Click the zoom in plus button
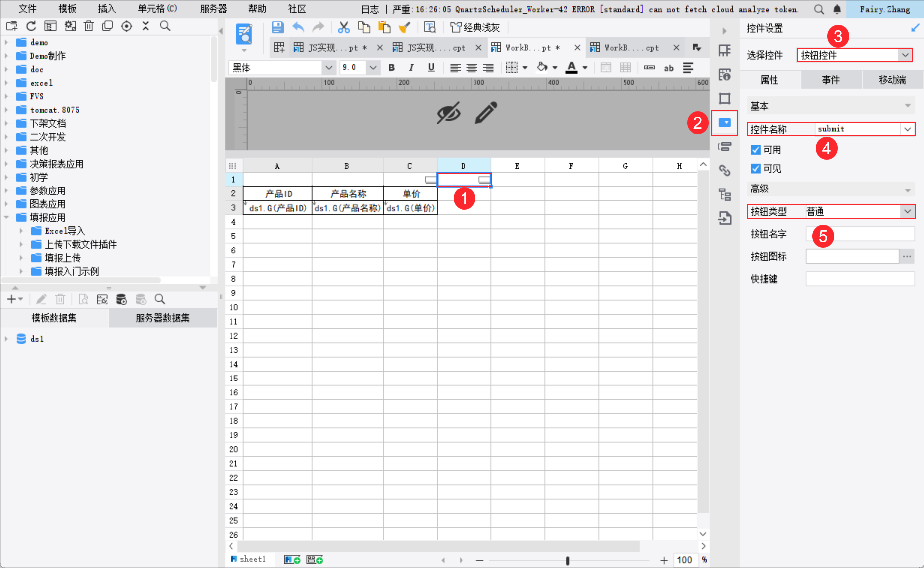Image resolution: width=924 pixels, height=568 pixels. (664, 560)
